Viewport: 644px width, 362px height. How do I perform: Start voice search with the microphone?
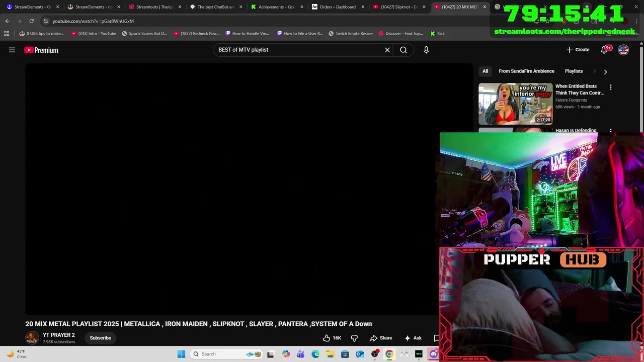point(426,50)
